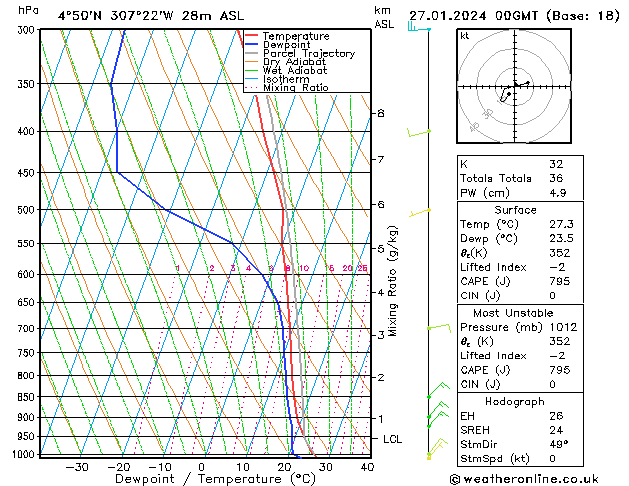
Task: Click the 8 km altitude tick label
Action: coord(381,113)
